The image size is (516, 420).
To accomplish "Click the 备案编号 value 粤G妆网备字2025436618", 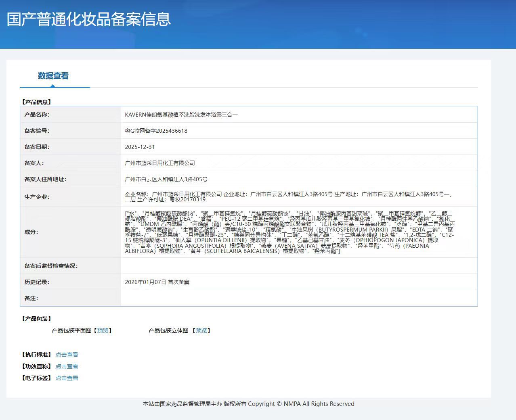I will click(156, 131).
